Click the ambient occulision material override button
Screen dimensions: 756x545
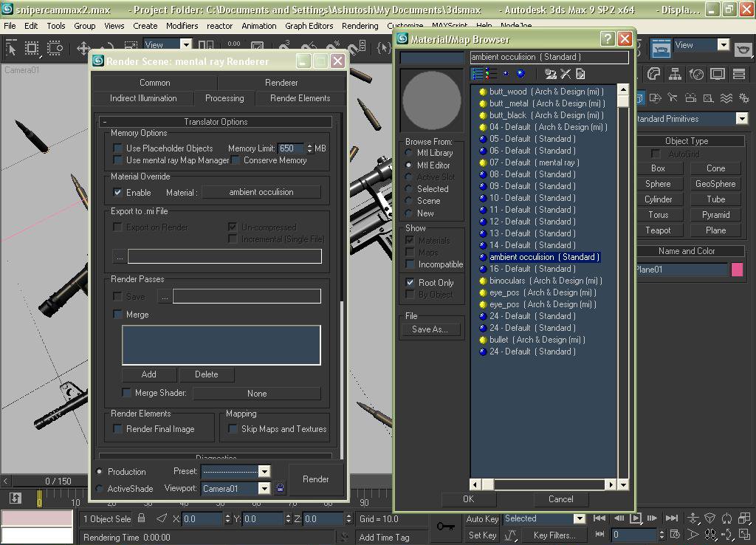[x=261, y=192]
